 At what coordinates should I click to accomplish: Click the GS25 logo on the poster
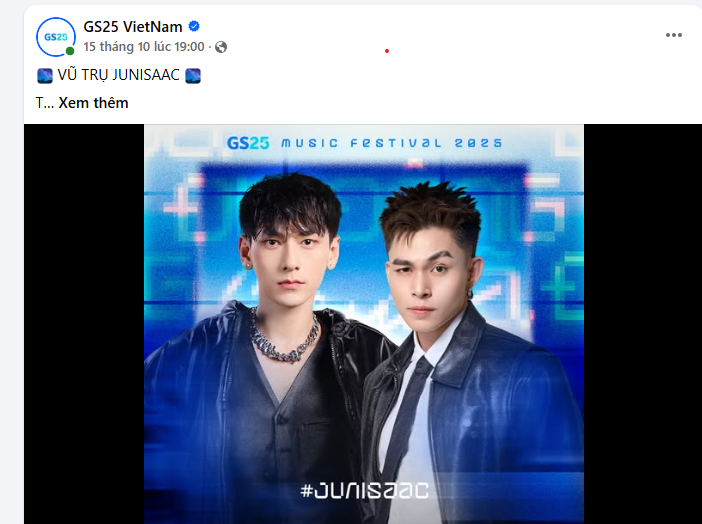(248, 143)
